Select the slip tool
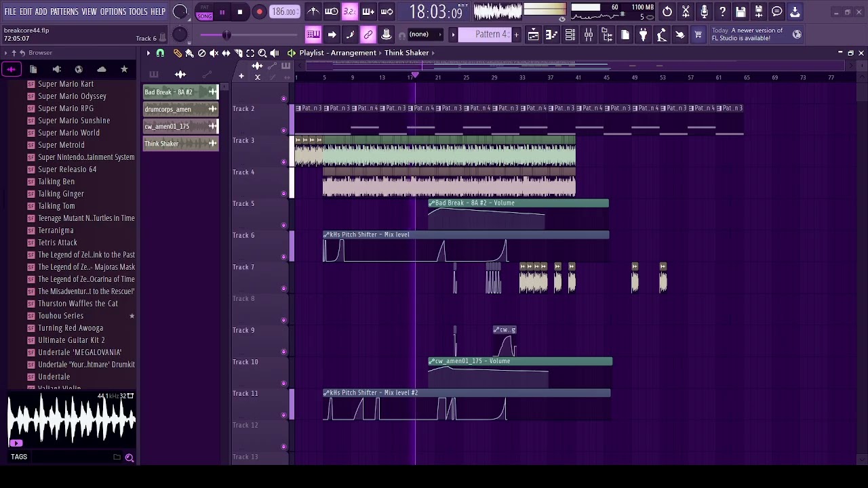This screenshot has width=868, height=488. pyautogui.click(x=226, y=53)
